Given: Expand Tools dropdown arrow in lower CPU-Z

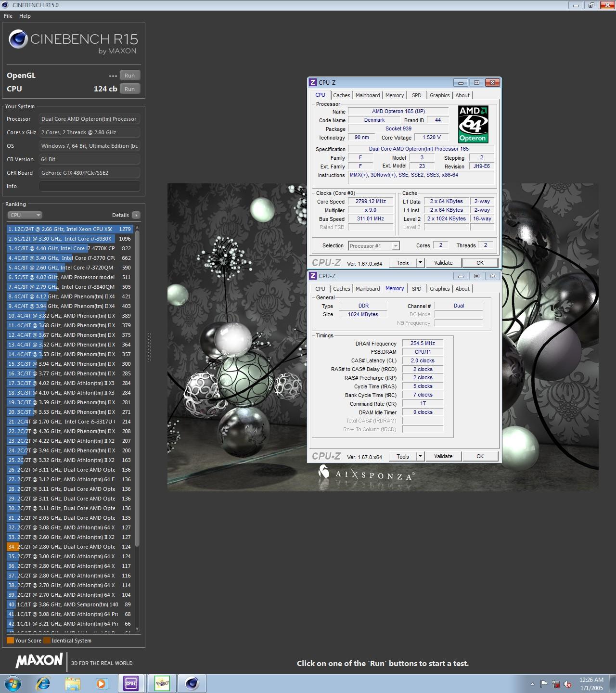Looking at the screenshot, I should tap(420, 456).
